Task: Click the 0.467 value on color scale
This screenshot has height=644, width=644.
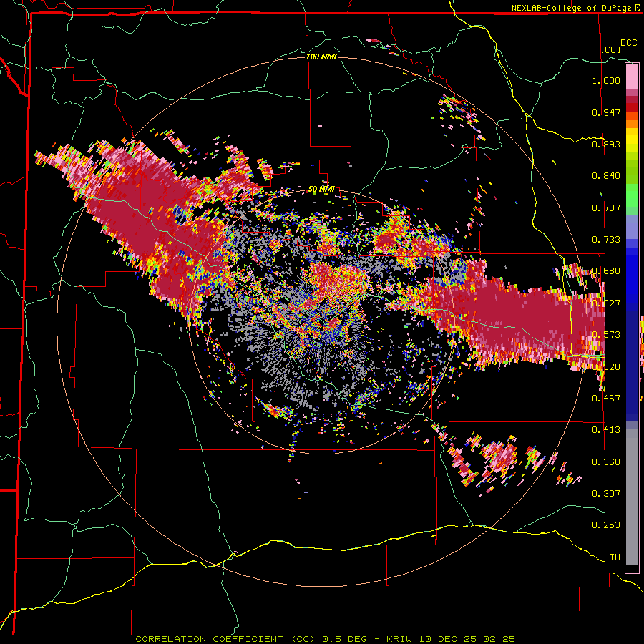Action: (x=606, y=398)
